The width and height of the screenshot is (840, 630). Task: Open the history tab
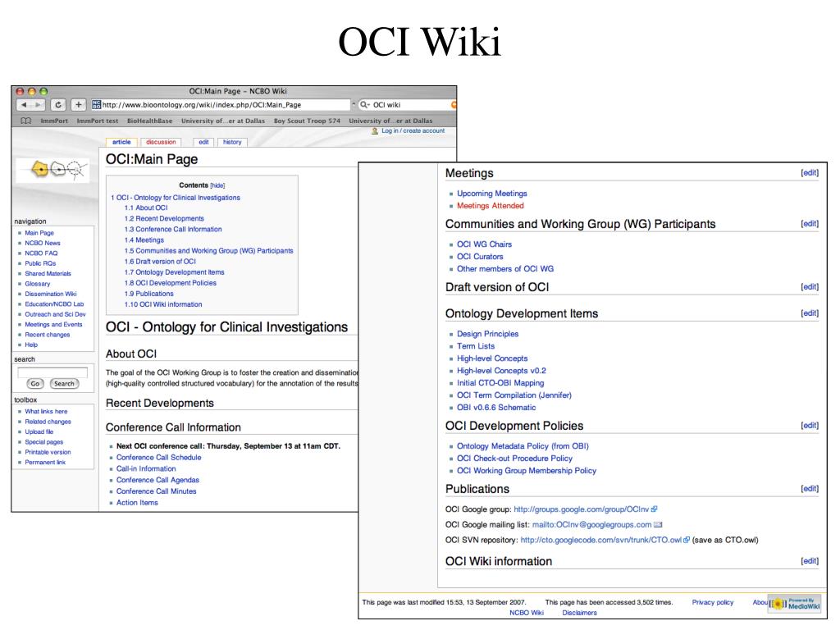(232, 142)
